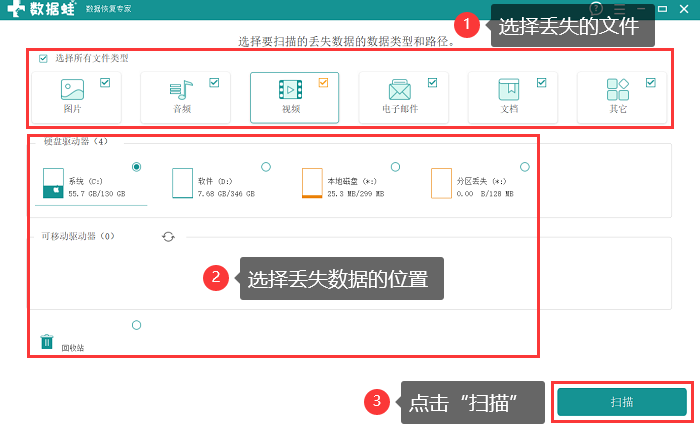Viewport: 700px width, 426px height.
Task: Click the 扫描 scan button
Action: [622, 402]
